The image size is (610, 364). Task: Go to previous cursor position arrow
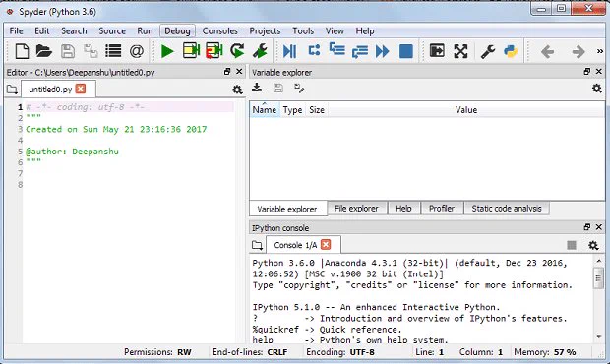pos(547,51)
